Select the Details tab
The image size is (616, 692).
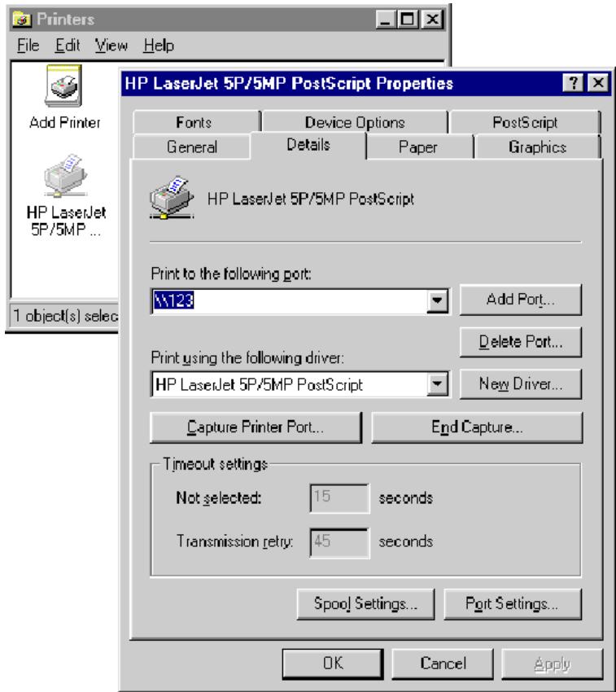click(308, 144)
